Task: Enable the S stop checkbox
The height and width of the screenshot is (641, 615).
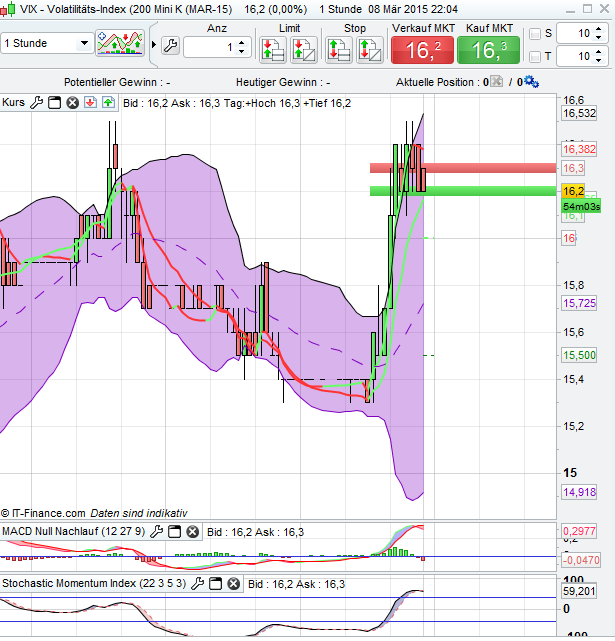Action: coord(535,34)
